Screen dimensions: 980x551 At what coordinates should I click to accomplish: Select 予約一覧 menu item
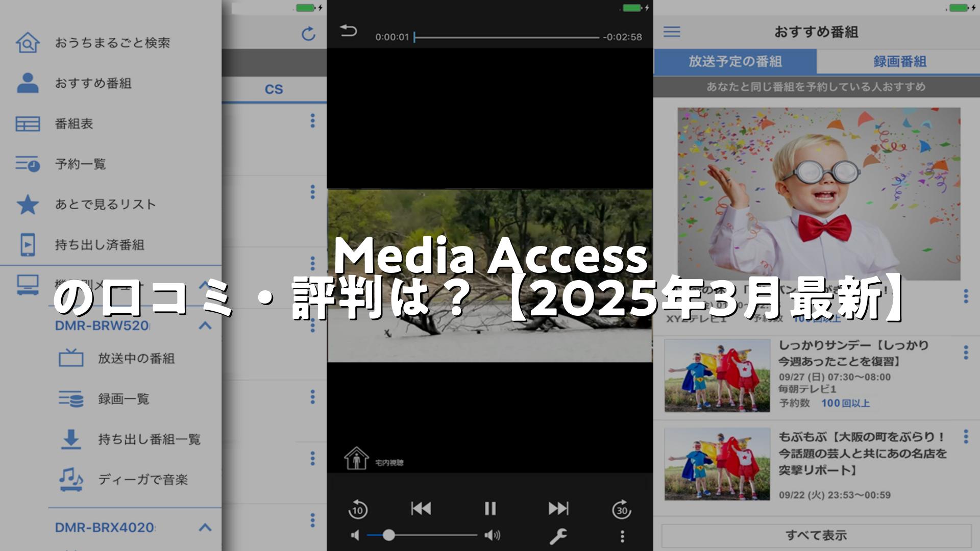click(81, 164)
